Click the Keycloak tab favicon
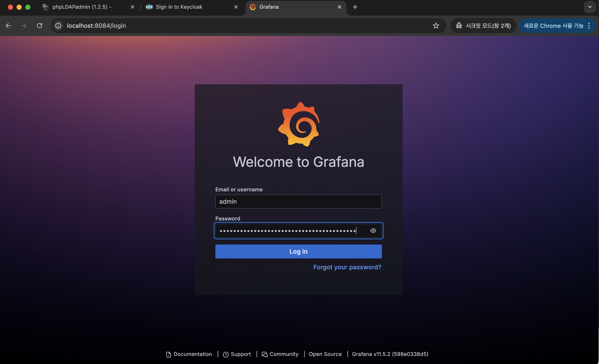Viewport: 599px width, 364px height. click(x=149, y=7)
